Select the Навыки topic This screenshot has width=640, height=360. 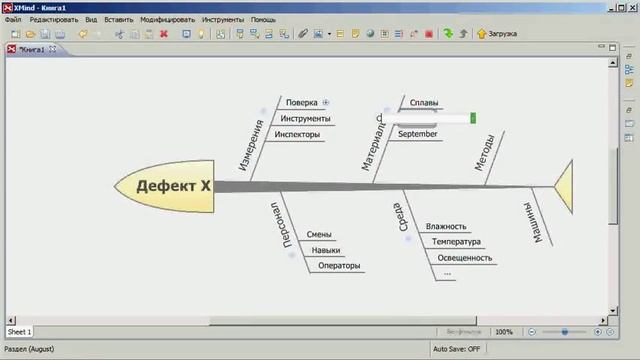[x=326, y=250]
